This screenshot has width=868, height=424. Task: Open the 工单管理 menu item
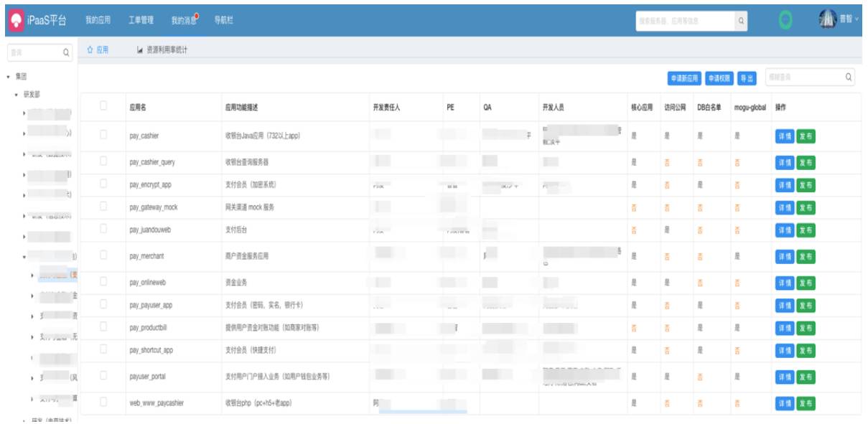pyautogui.click(x=141, y=21)
